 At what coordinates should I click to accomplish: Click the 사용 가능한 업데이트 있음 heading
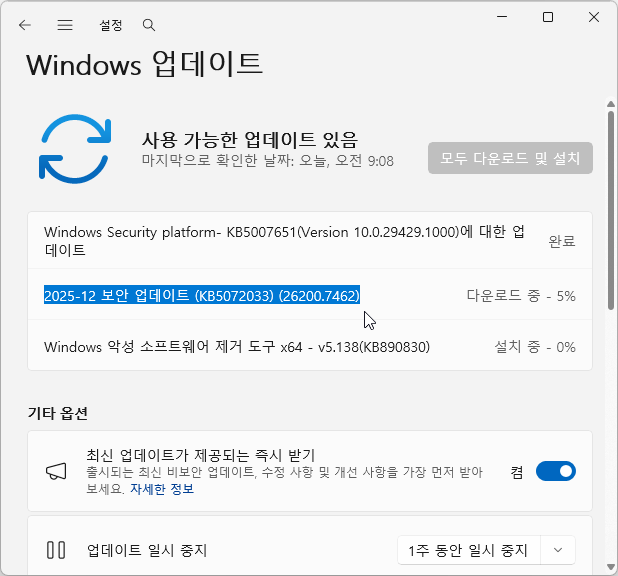[250, 140]
